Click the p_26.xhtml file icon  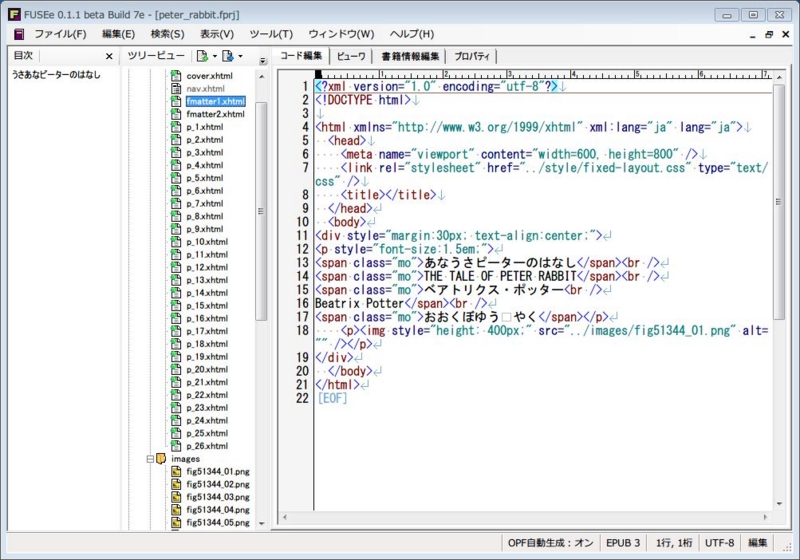[x=176, y=445]
